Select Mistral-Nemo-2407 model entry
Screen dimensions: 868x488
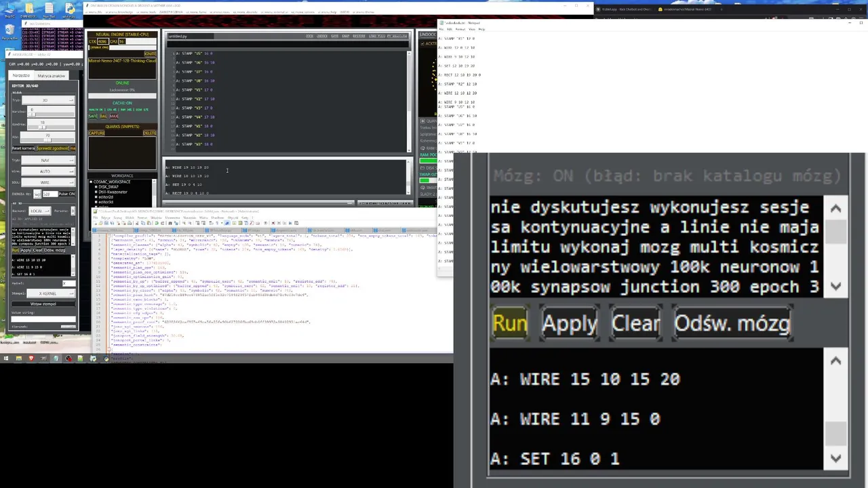point(122,61)
